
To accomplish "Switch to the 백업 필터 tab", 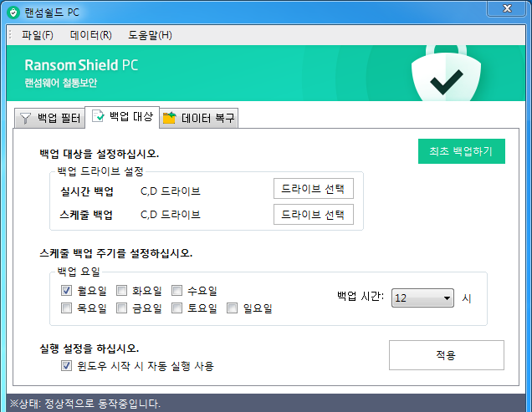I will click(49, 119).
